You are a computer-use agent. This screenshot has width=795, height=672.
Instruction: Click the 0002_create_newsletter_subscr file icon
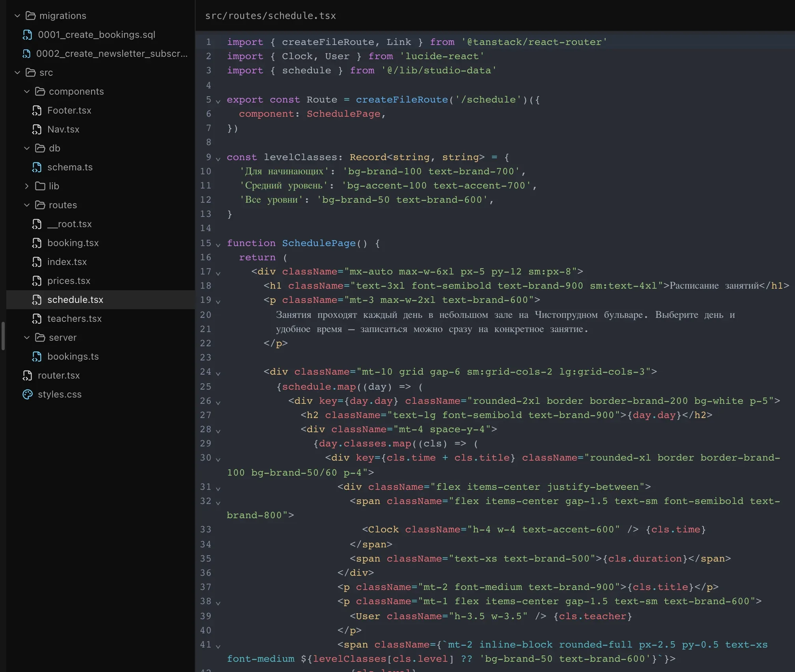point(26,54)
